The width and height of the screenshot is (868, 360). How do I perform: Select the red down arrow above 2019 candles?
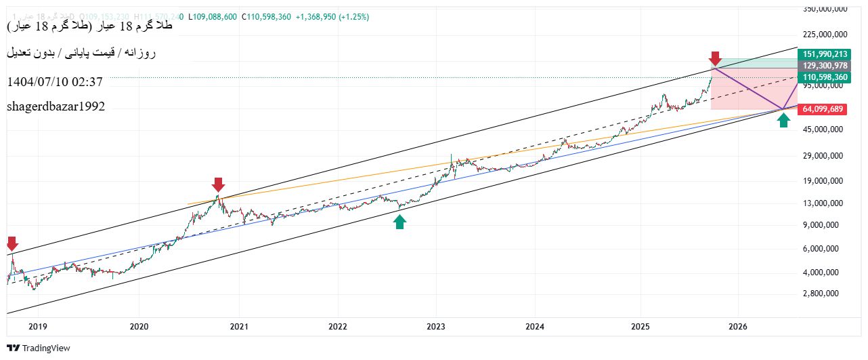12,243
